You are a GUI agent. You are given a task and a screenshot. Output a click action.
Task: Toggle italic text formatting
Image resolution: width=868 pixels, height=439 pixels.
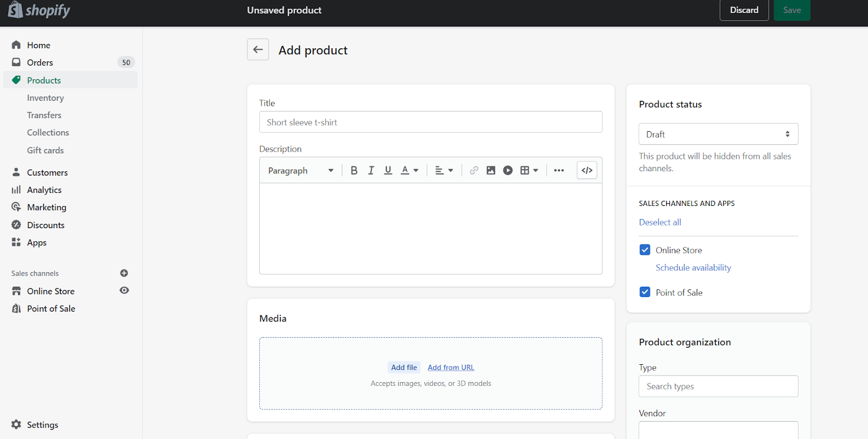click(x=371, y=170)
